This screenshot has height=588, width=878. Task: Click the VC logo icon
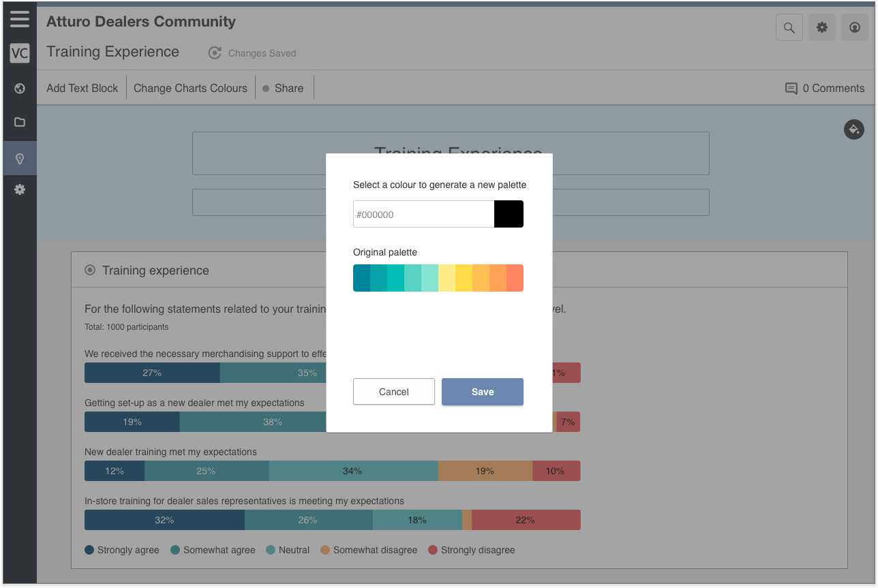click(20, 53)
